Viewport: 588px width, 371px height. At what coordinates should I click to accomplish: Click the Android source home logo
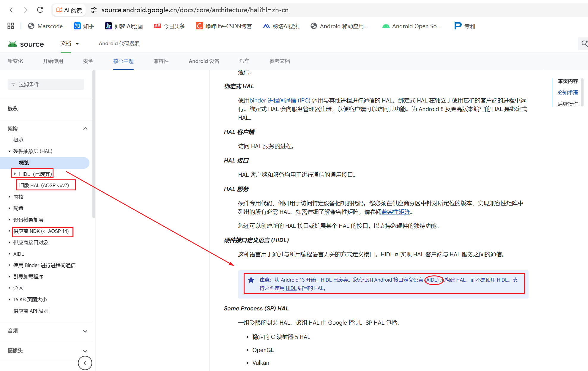tap(26, 44)
